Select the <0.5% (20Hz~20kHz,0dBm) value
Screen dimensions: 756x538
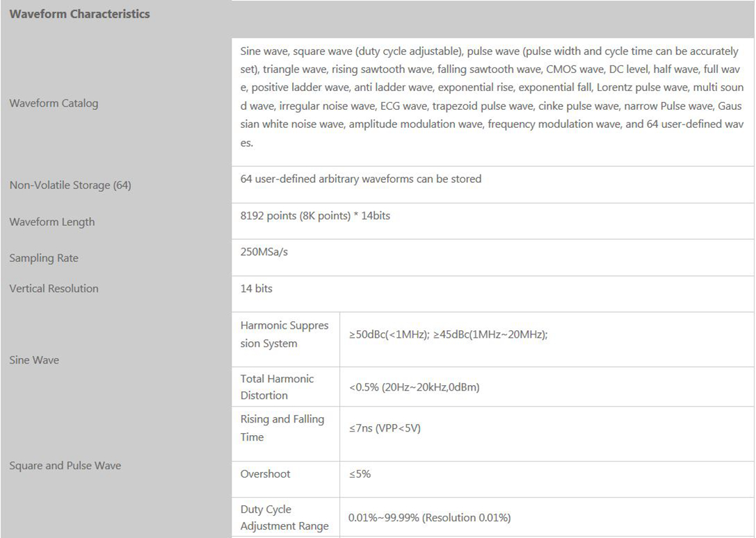click(x=415, y=388)
